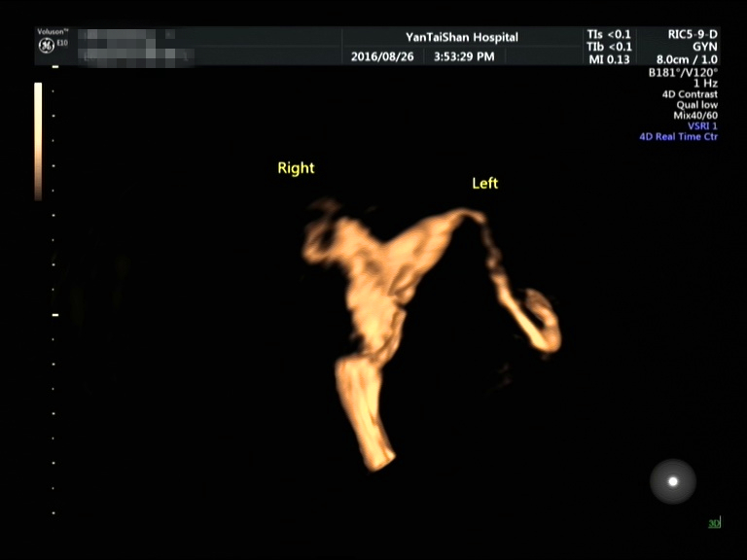
Task: Click the 4D Real Time Ctr text
Action: pos(678,137)
